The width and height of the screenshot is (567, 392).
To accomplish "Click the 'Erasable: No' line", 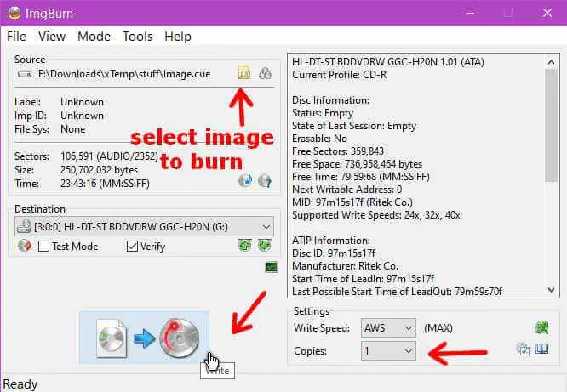I will pyautogui.click(x=319, y=139).
